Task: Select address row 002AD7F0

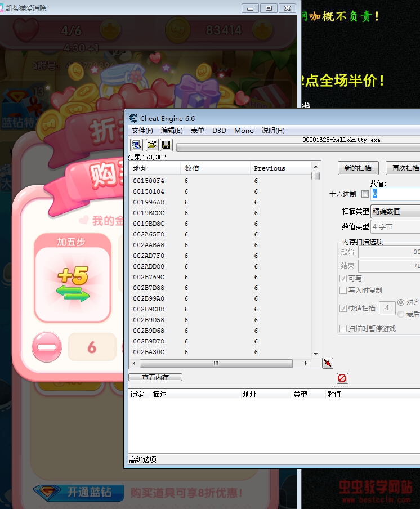Action: click(x=220, y=256)
